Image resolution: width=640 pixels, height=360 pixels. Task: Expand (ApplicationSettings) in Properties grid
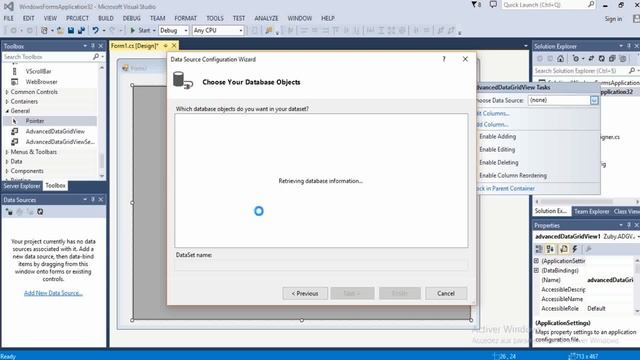[x=537, y=261]
